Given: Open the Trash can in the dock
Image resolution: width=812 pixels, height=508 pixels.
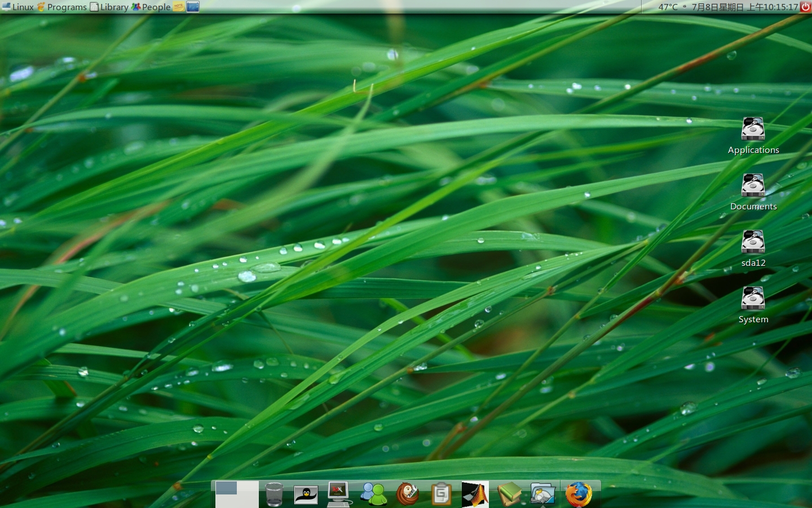Looking at the screenshot, I should [x=274, y=494].
